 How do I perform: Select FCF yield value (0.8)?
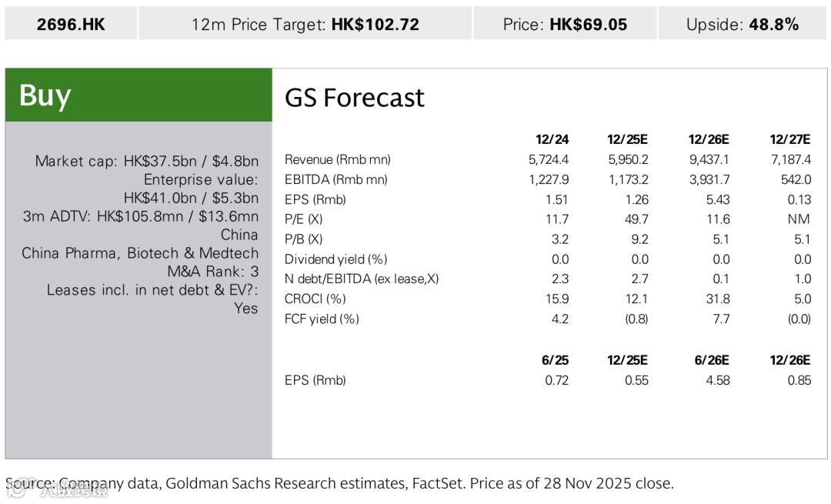(x=636, y=319)
